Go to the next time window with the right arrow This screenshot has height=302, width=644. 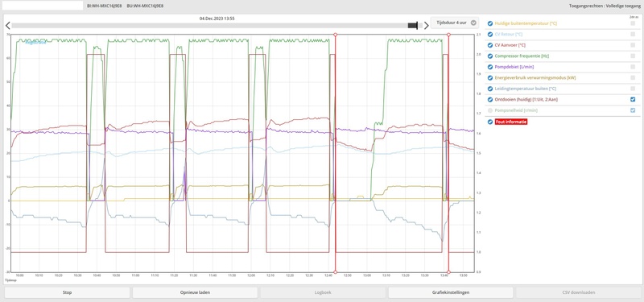pos(427,26)
